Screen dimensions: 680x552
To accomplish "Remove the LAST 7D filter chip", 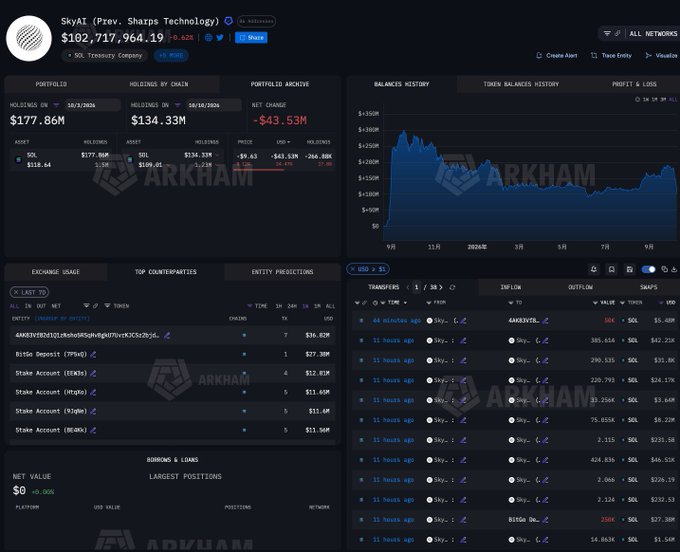I will 16,292.
